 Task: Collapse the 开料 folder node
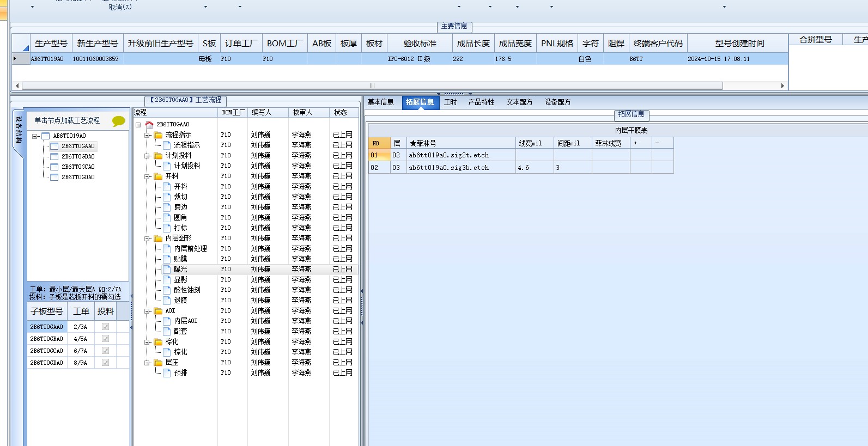coord(147,176)
